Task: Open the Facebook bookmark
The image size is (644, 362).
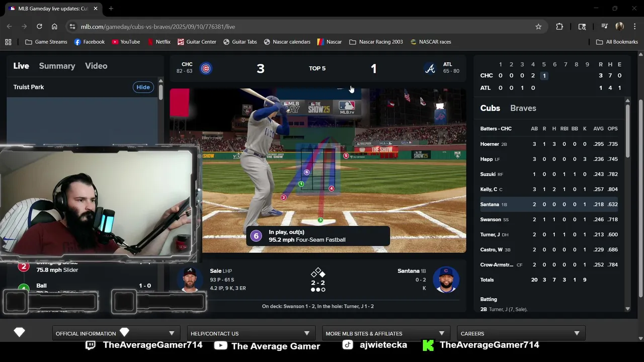Action: pos(90,42)
